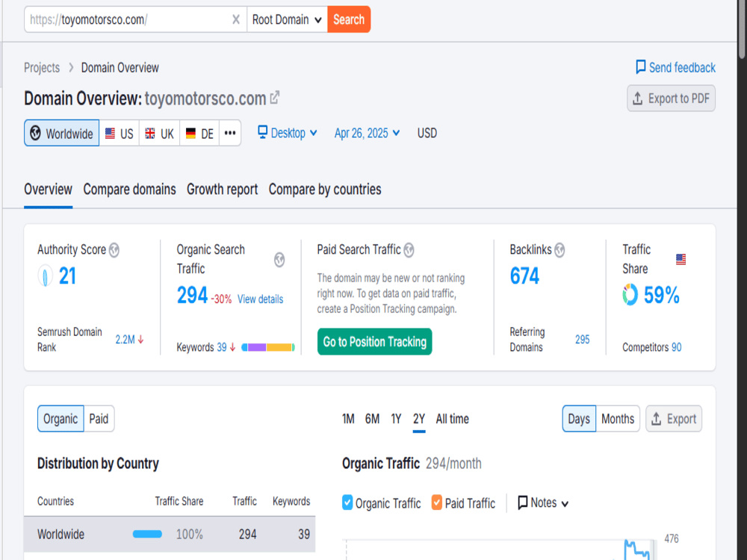Click the Send feedback chat icon
This screenshot has width=747, height=560.
(x=641, y=66)
